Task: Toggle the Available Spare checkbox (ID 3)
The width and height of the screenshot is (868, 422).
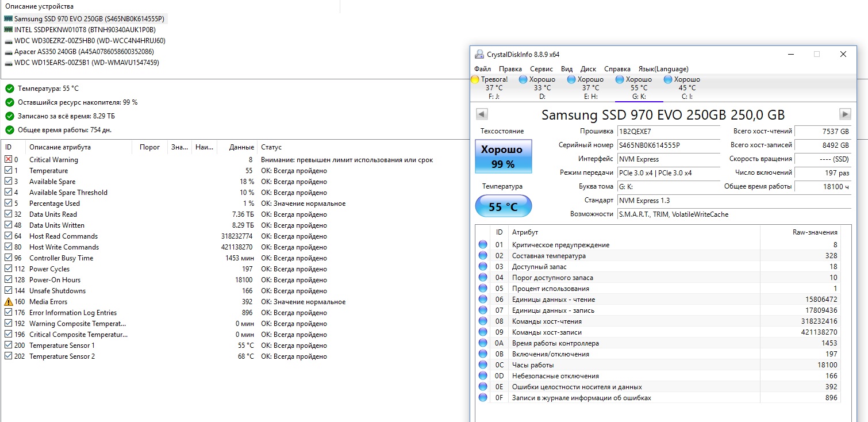Action: tap(8, 182)
